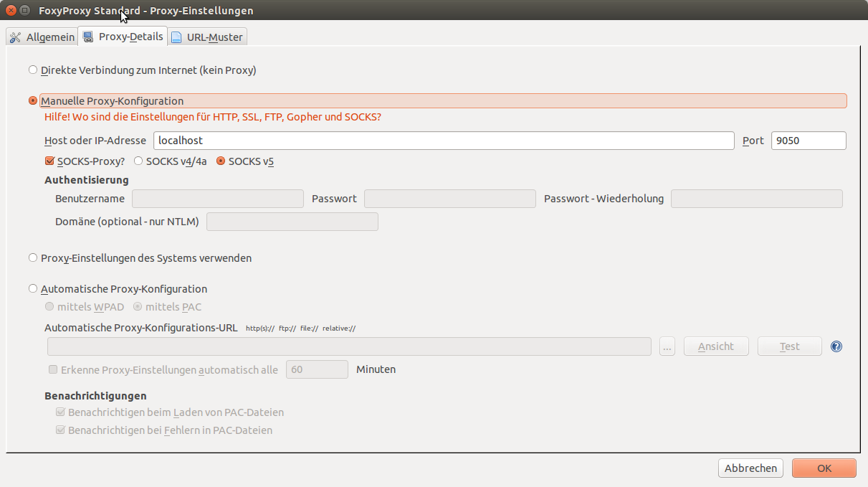Viewport: 868px width, 487px height.
Task: Select the Proxy-Details tab
Action: (123, 37)
